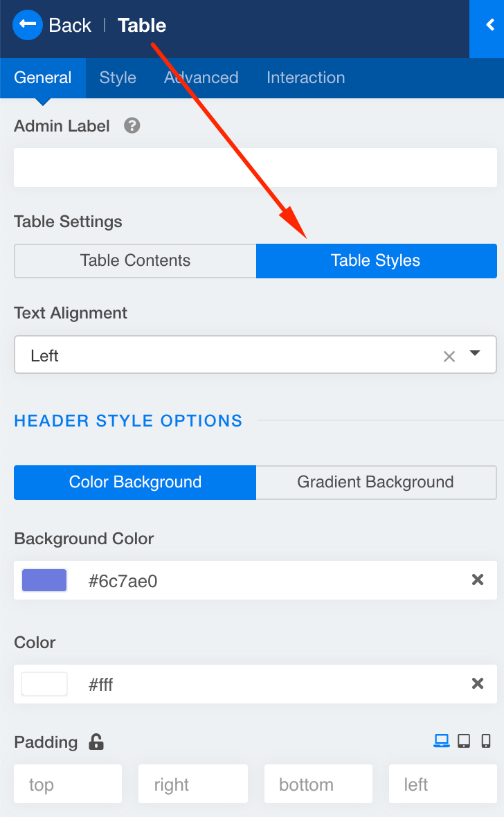The image size is (504, 817).
Task: Click the Back arrow icon
Action: coord(28,26)
